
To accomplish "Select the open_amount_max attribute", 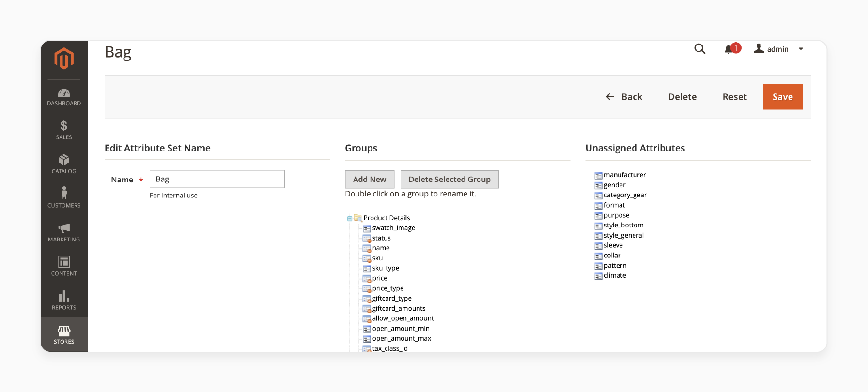I will [x=401, y=339].
